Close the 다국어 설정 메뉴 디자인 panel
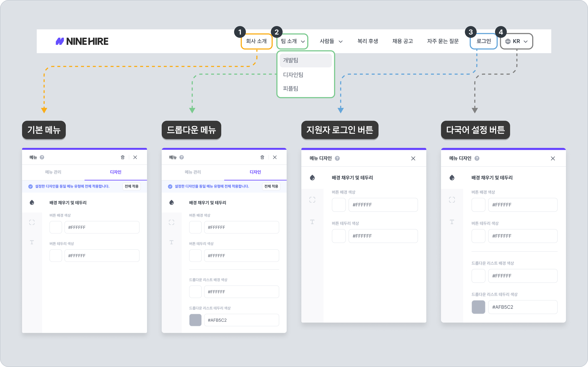 click(553, 158)
